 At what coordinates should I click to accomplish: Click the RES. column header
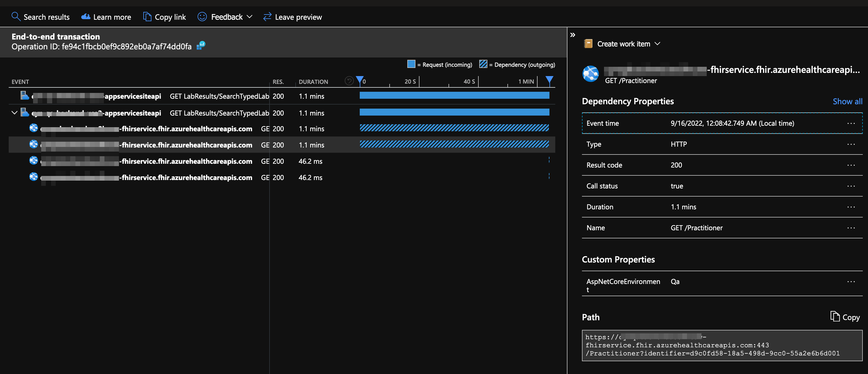tap(278, 82)
